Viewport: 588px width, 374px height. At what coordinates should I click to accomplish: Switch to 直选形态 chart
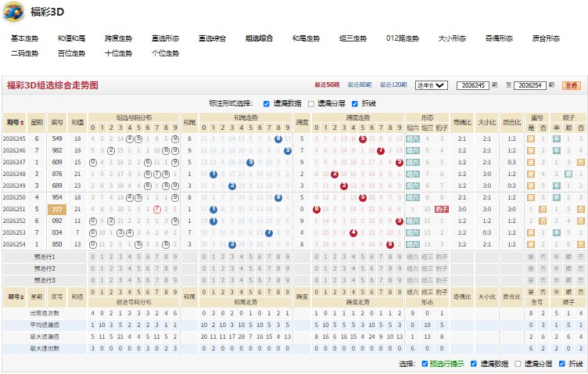pyautogui.click(x=165, y=38)
